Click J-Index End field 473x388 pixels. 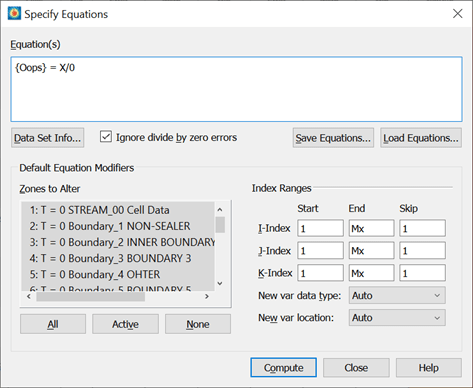371,251
